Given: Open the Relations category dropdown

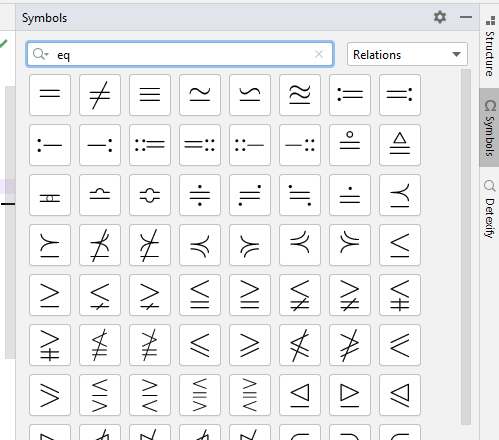Looking at the screenshot, I should click(407, 54).
